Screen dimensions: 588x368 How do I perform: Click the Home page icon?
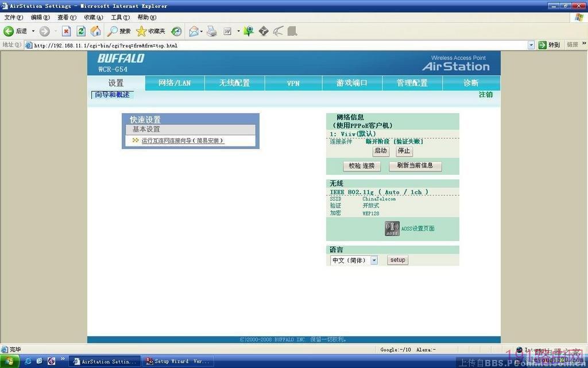tap(96, 31)
